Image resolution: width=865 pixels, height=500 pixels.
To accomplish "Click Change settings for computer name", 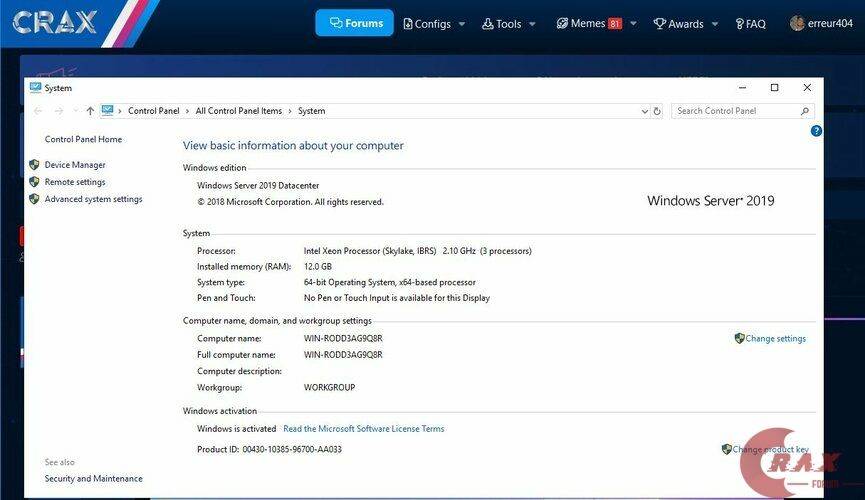I will point(776,338).
